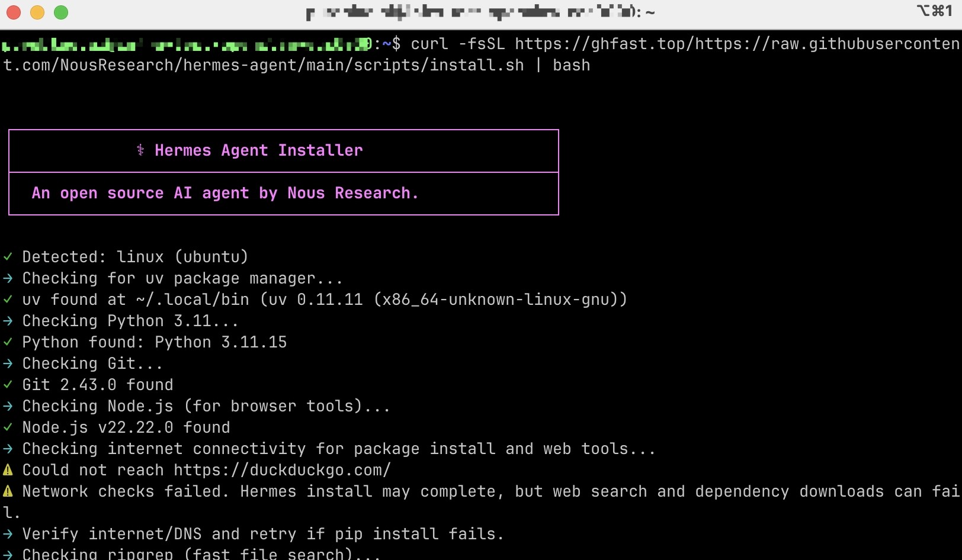Click 'Verify internet/DNS and retry if pip install fails.'
This screenshot has height=560, width=962.
point(263,534)
